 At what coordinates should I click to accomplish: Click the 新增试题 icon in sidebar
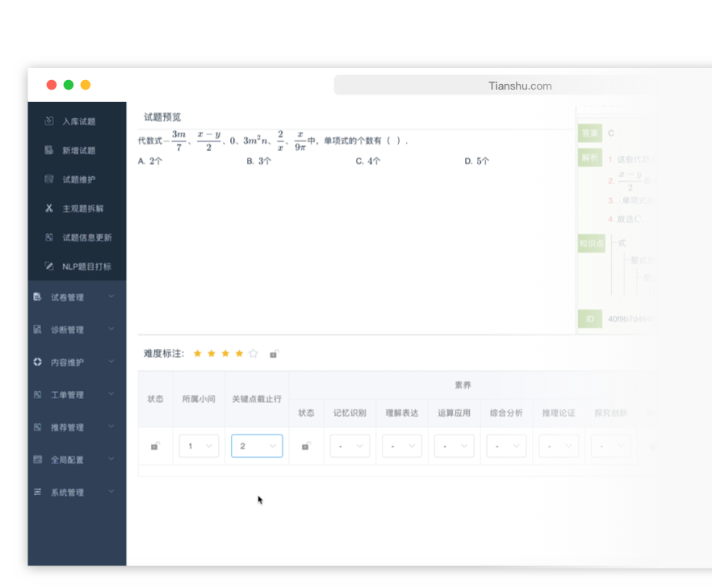click(49, 150)
